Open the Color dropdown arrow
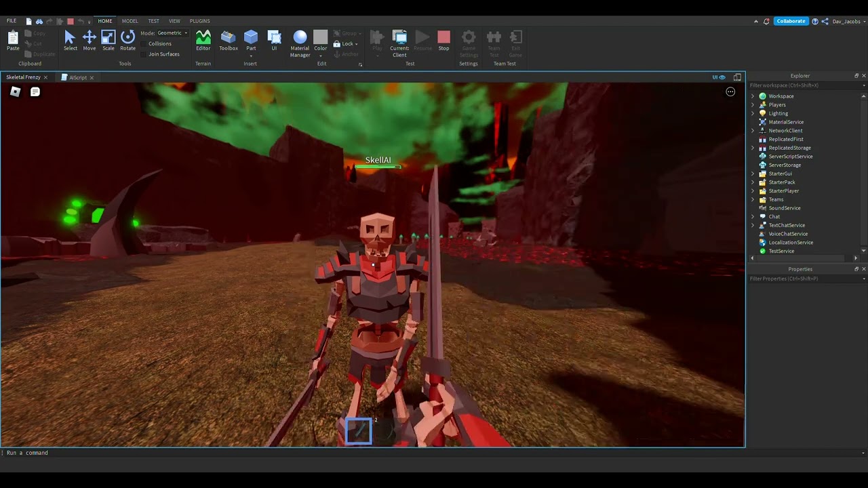Screen dimensions: 868x488 click(321, 56)
